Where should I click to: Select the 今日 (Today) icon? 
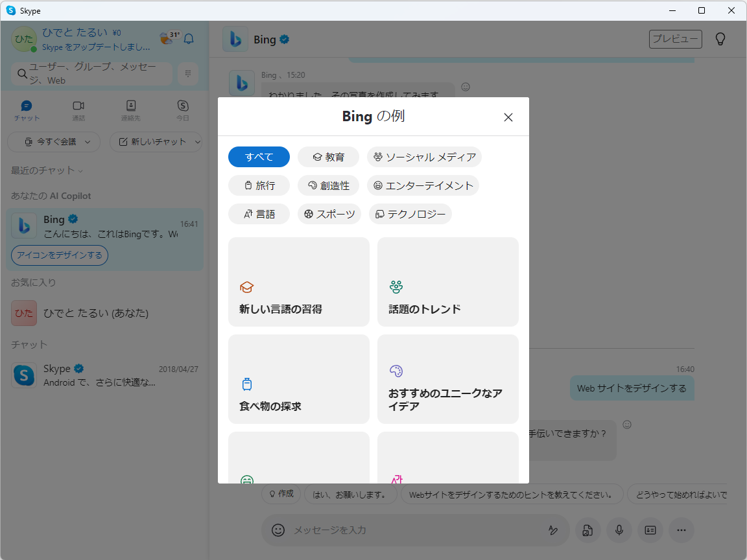click(x=182, y=110)
